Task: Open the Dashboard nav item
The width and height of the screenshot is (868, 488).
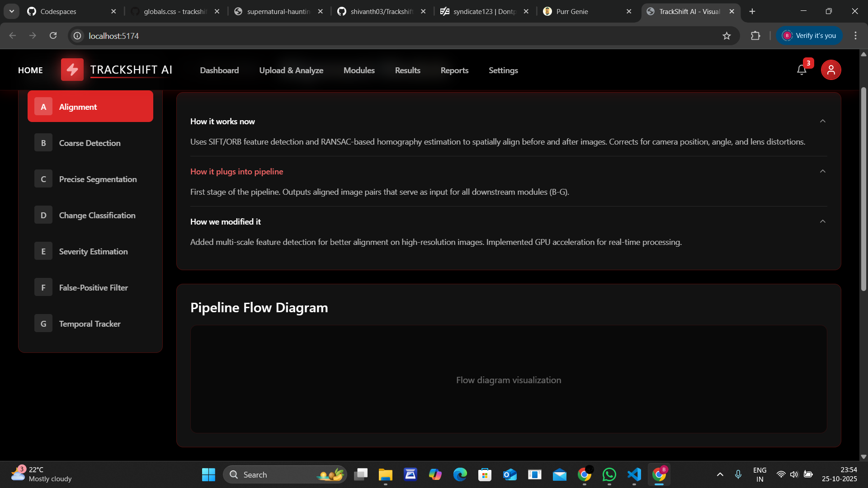Action: point(219,70)
